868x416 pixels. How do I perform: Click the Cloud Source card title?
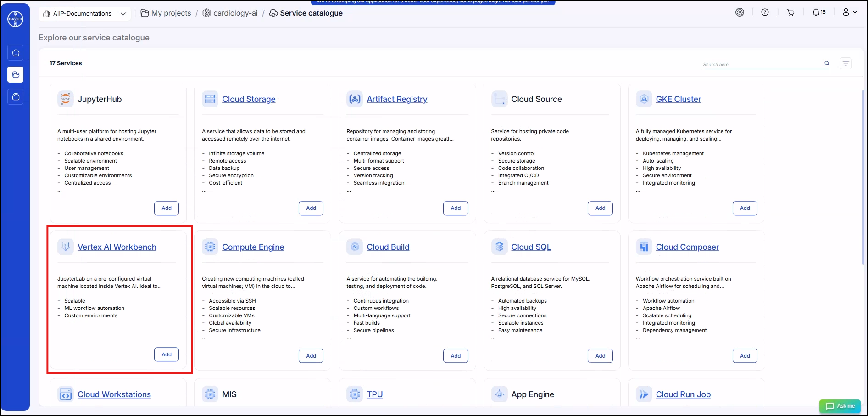pyautogui.click(x=536, y=99)
